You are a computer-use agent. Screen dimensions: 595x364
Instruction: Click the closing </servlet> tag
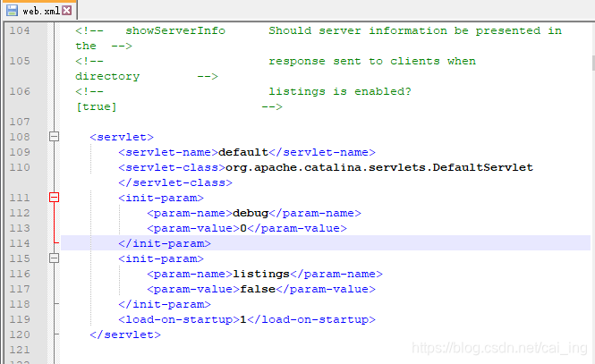(125, 334)
